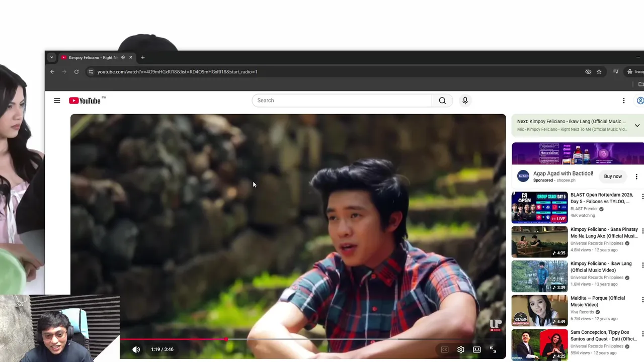Click the '46K watching' text
Image resolution: width=644 pixels, height=362 pixels.
tap(583, 216)
